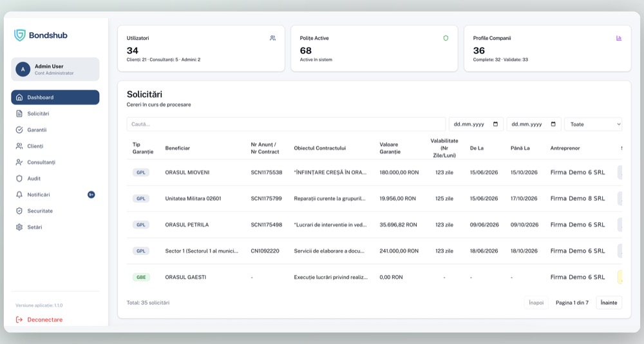Open the first date filter calendar icon

pyautogui.click(x=495, y=124)
